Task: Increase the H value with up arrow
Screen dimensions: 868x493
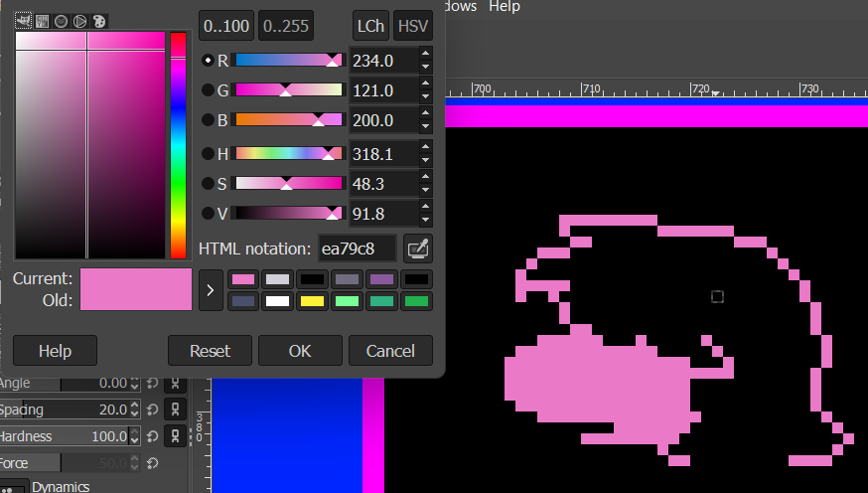Action: pos(426,147)
